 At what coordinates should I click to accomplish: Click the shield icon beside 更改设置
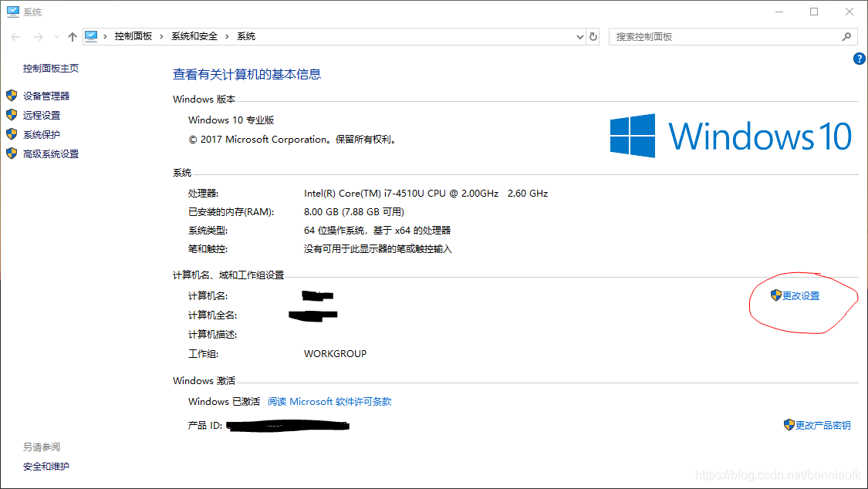775,295
